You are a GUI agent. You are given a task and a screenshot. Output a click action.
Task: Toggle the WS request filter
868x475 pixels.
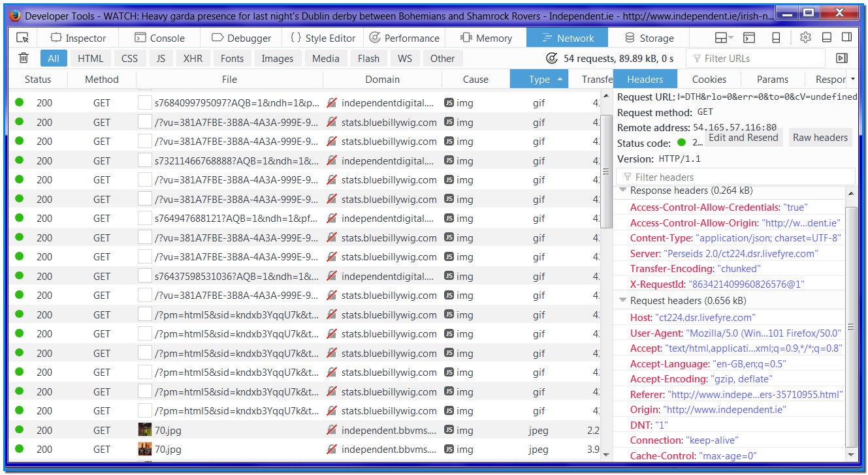coord(405,58)
